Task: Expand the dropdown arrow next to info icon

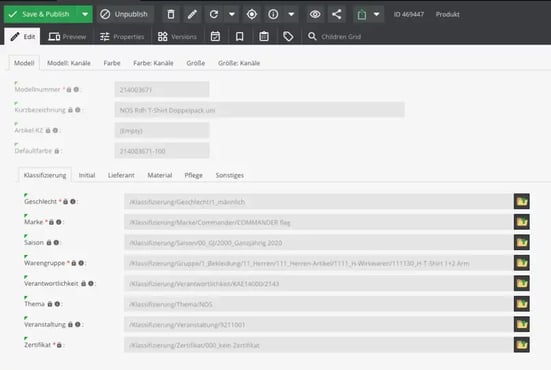Action: (x=291, y=14)
